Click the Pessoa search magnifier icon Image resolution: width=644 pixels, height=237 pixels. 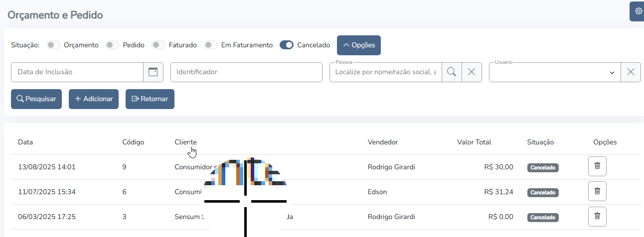[452, 72]
